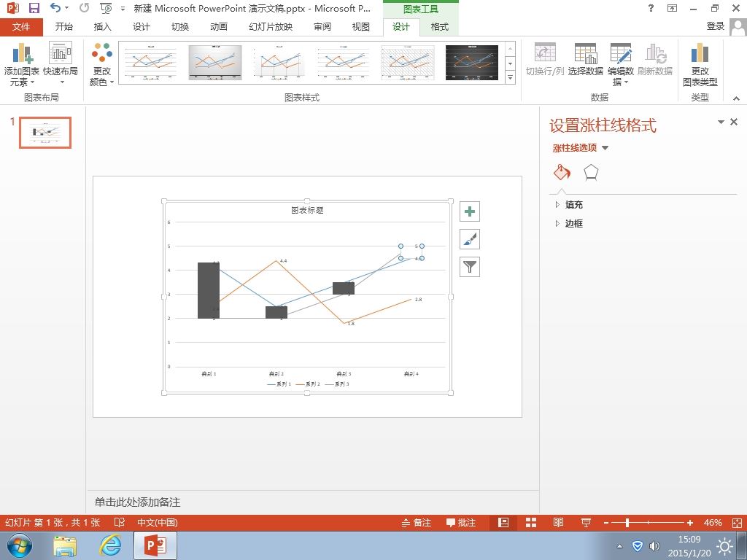Start slideshow from status bar icon
This screenshot has width=747, height=560.
click(x=586, y=523)
